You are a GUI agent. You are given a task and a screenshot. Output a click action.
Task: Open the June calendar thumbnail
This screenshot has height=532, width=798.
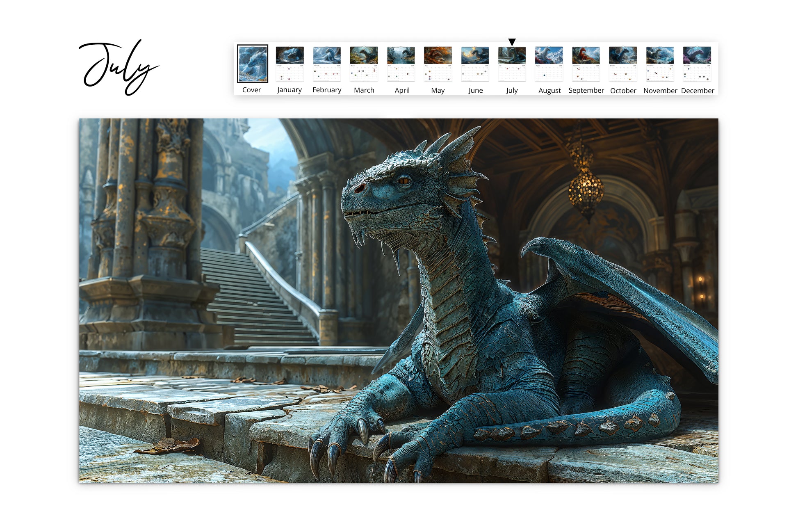475,64
